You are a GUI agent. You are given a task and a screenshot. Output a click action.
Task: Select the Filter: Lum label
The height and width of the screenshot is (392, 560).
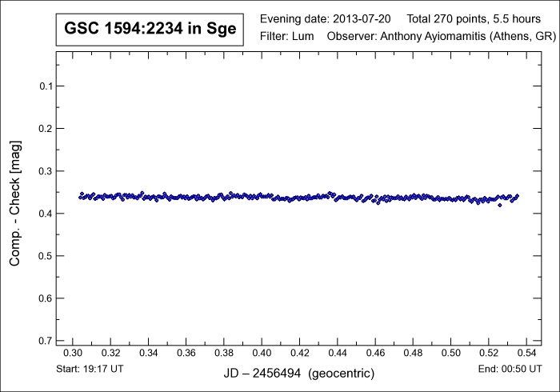[288, 37]
